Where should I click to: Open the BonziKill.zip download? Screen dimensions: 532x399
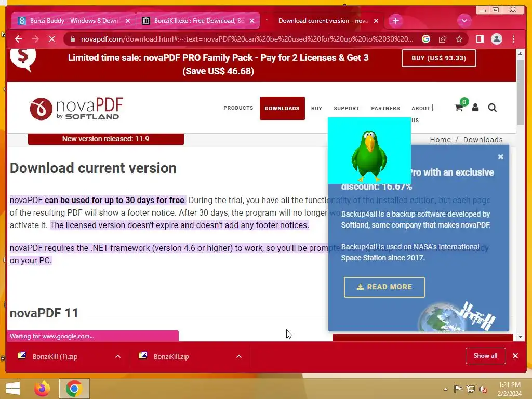pyautogui.click(x=171, y=356)
